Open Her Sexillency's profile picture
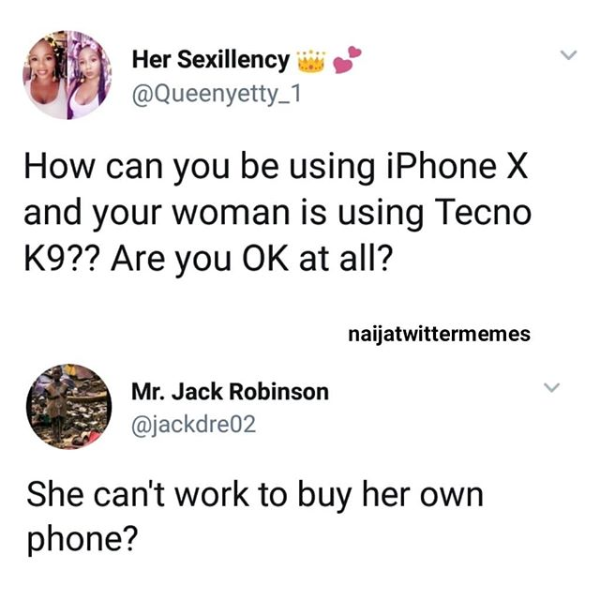The image size is (600, 600). (x=68, y=75)
